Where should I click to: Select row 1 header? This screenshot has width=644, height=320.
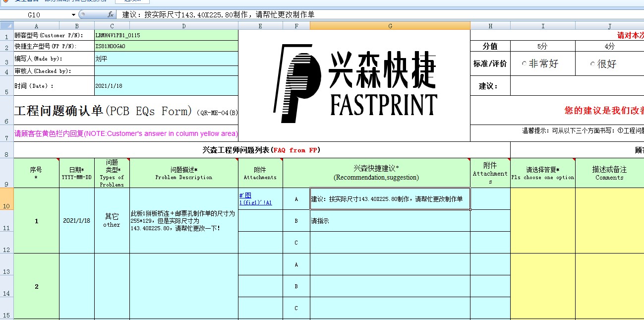7,35
